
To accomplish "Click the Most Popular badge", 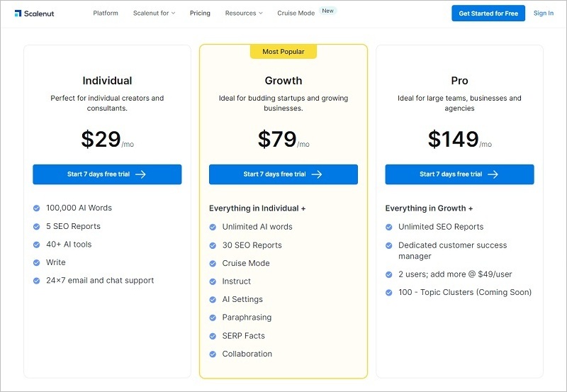I will [x=283, y=52].
